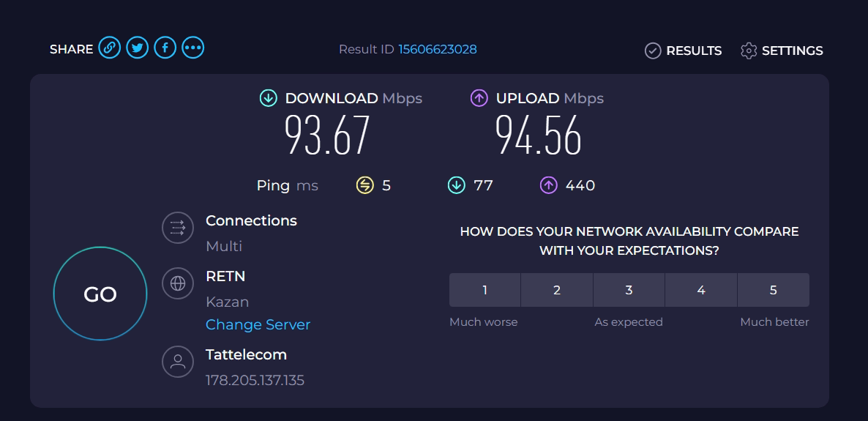The image size is (868, 421).
Task: Select rating 4 on survey scale
Action: tap(700, 290)
